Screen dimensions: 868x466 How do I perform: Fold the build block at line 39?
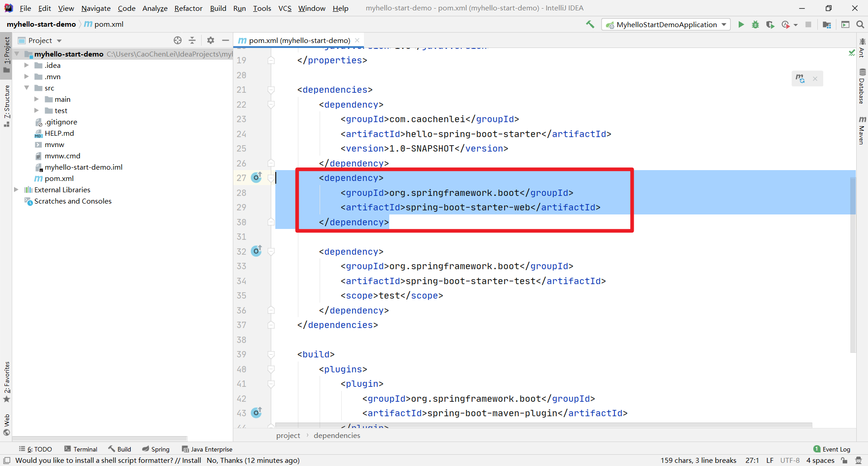click(x=271, y=354)
